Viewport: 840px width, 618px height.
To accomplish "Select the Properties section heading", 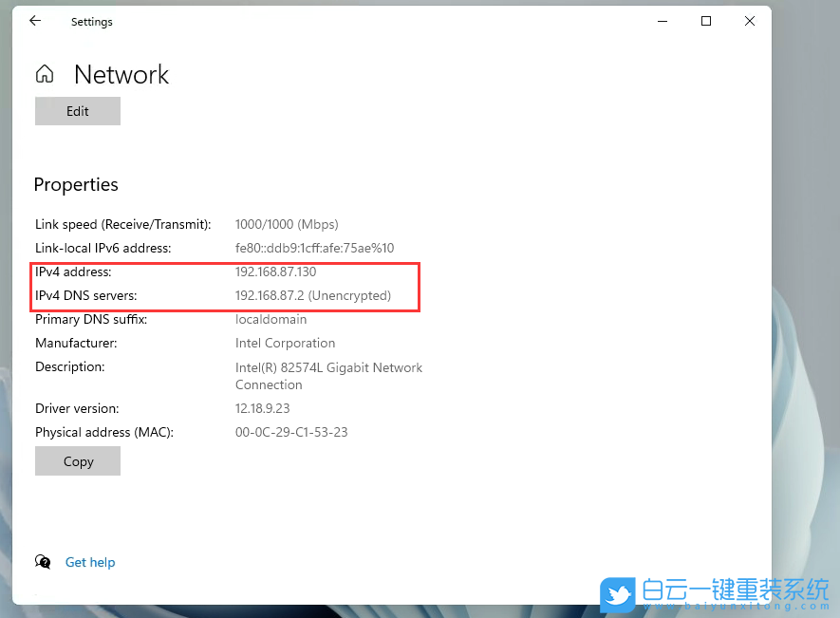I will (76, 184).
